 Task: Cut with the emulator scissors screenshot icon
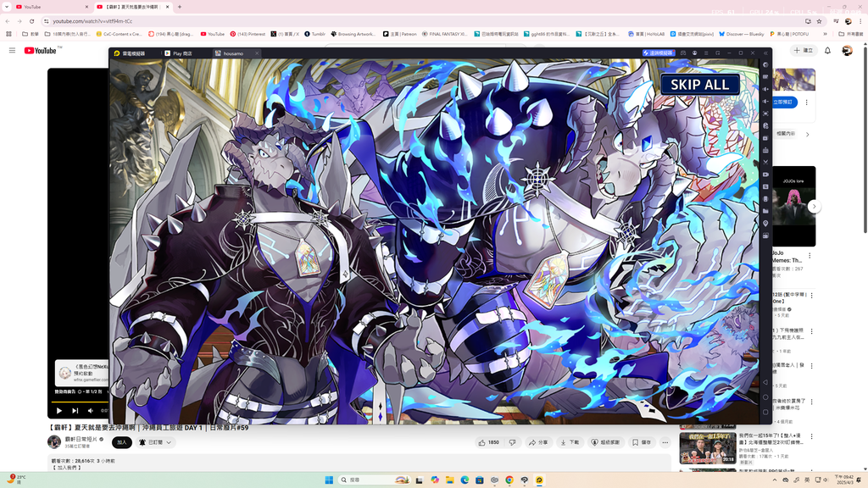pyautogui.click(x=765, y=162)
